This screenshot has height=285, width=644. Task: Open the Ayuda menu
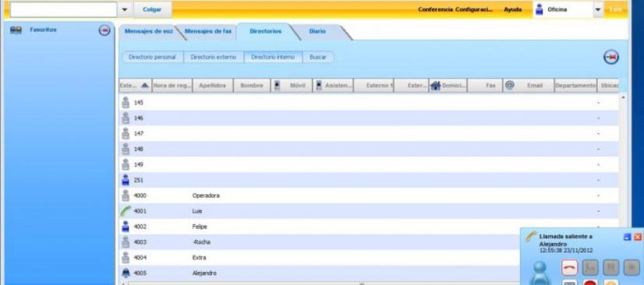click(512, 9)
